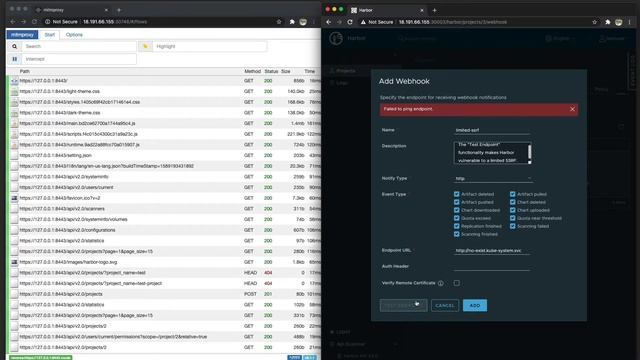This screenshot has height=360, width=640.
Task: Sort flows by the Path column header
Action: point(24,71)
